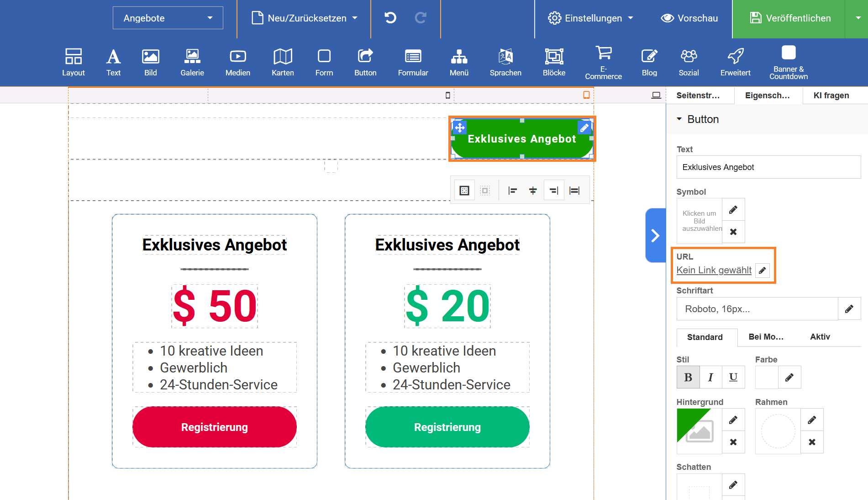
Task: Remove the Hintergrund background with the X icon
Action: [733, 442]
